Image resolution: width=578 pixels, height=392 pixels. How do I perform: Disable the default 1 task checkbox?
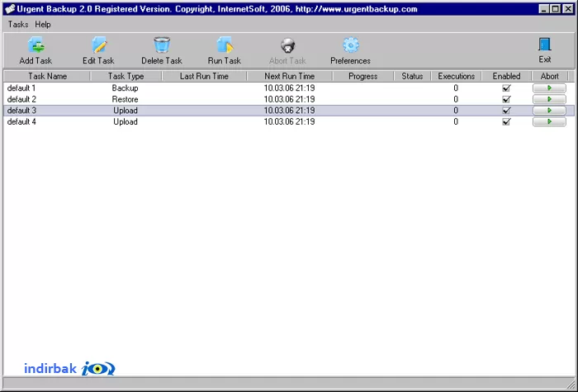click(x=506, y=88)
